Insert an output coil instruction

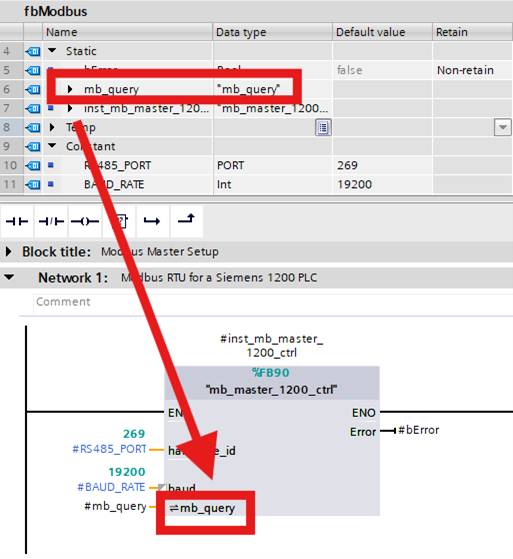tap(85, 221)
